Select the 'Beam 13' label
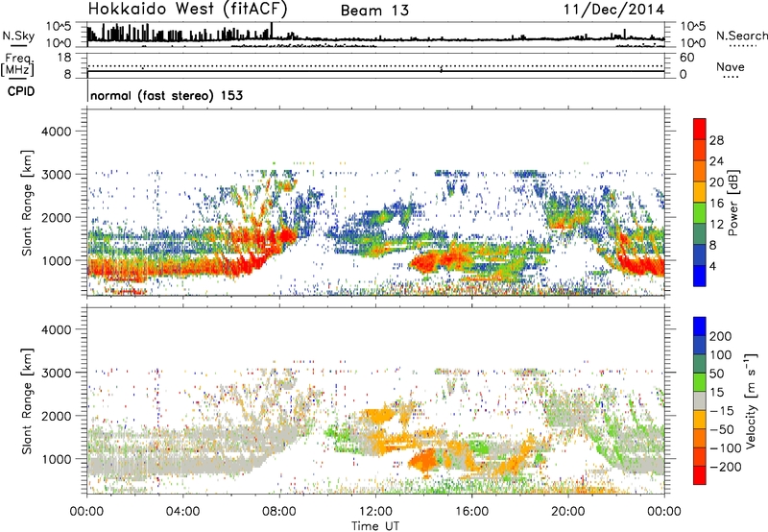 click(374, 11)
